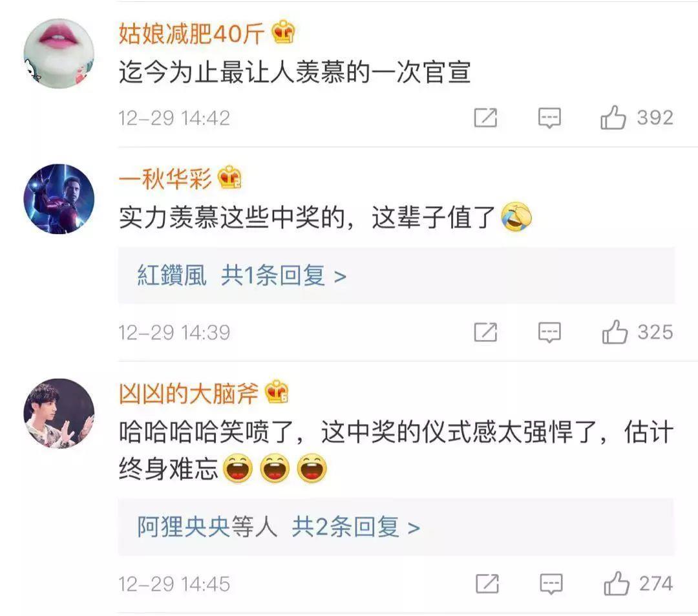Like the comment with 392 likes

613,118
